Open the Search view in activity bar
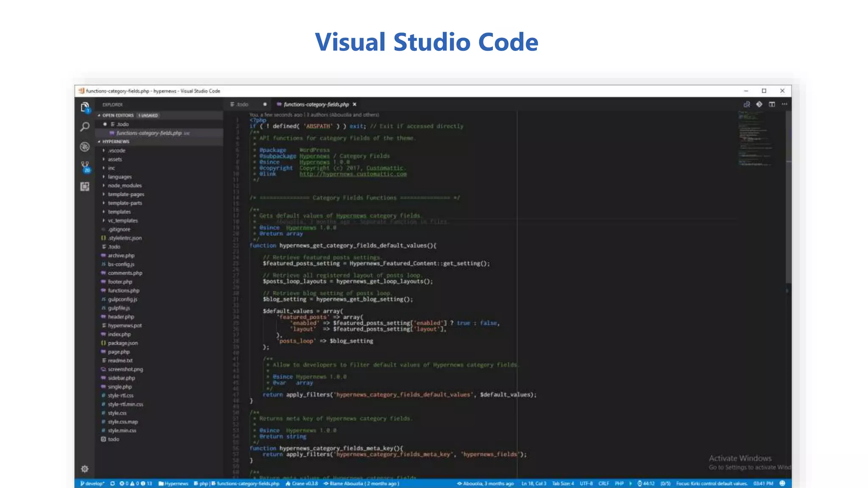The width and height of the screenshot is (868, 488). pyautogui.click(x=85, y=127)
